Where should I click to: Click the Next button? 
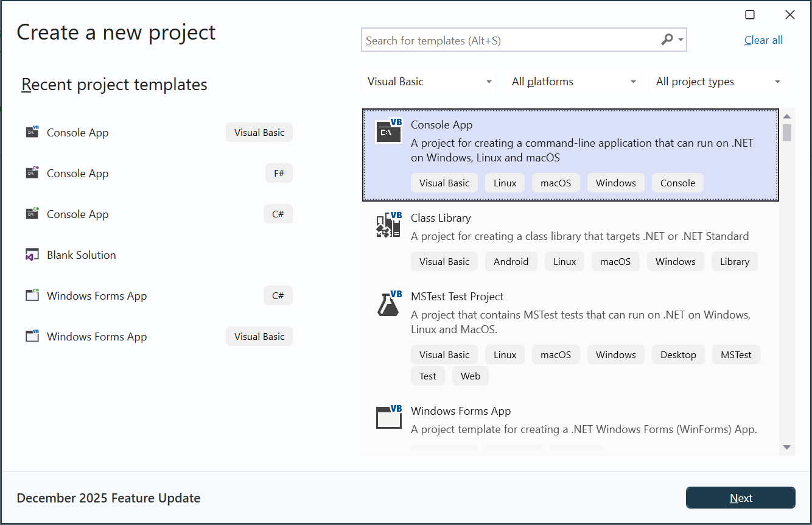pyautogui.click(x=741, y=498)
